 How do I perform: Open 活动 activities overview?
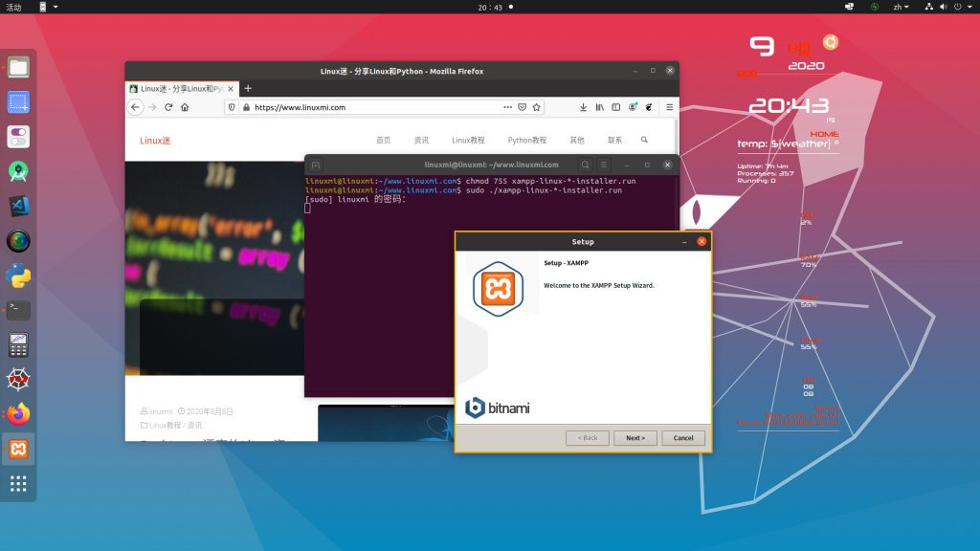(x=13, y=7)
